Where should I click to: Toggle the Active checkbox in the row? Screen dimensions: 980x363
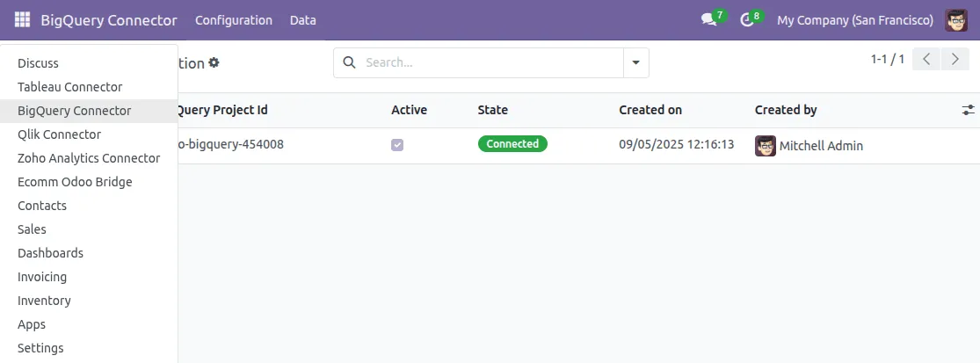pyautogui.click(x=397, y=145)
